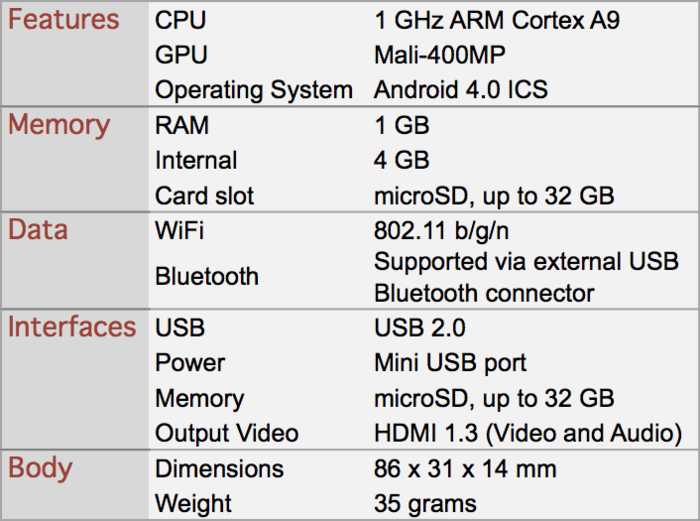Click the '4 GB' internal storage value

401,160
